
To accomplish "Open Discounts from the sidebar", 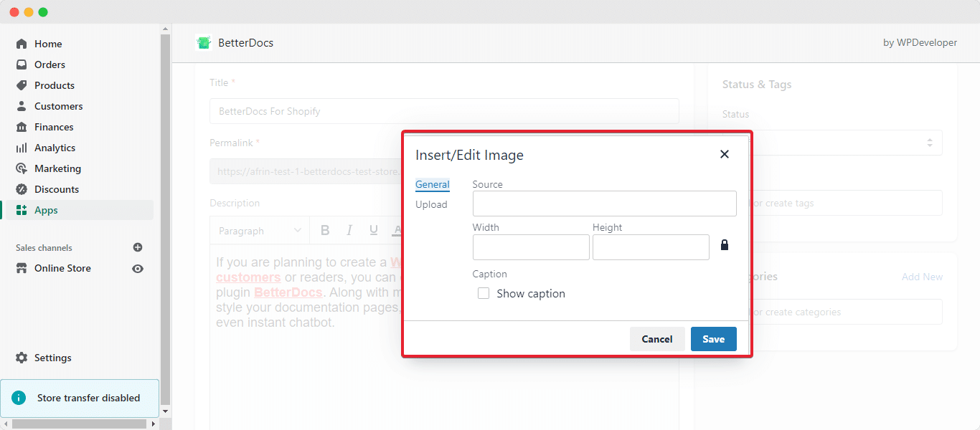I will 22,189.
